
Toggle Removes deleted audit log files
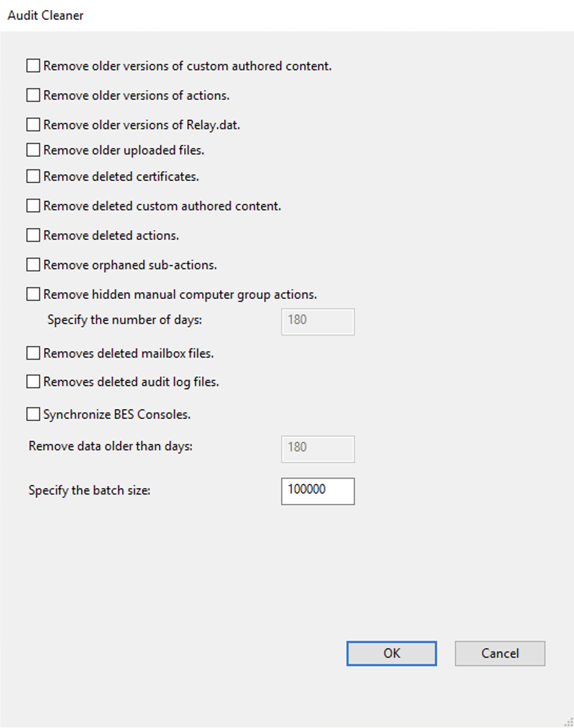[33, 382]
